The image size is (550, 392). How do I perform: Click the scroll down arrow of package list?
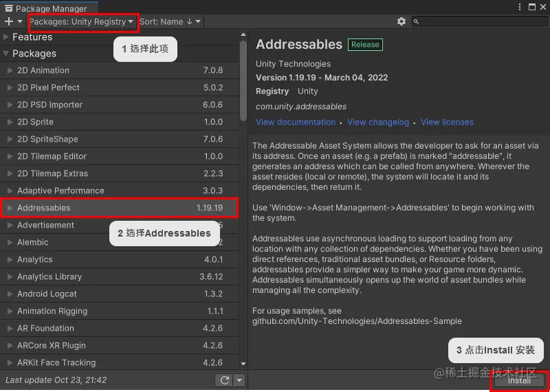point(243,364)
